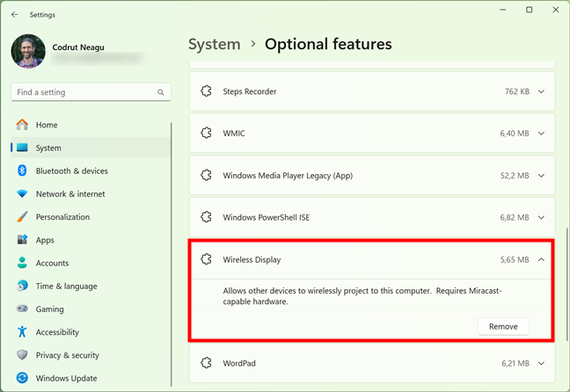
Task: Click the Bluetooth icon in sidebar
Action: [22, 171]
